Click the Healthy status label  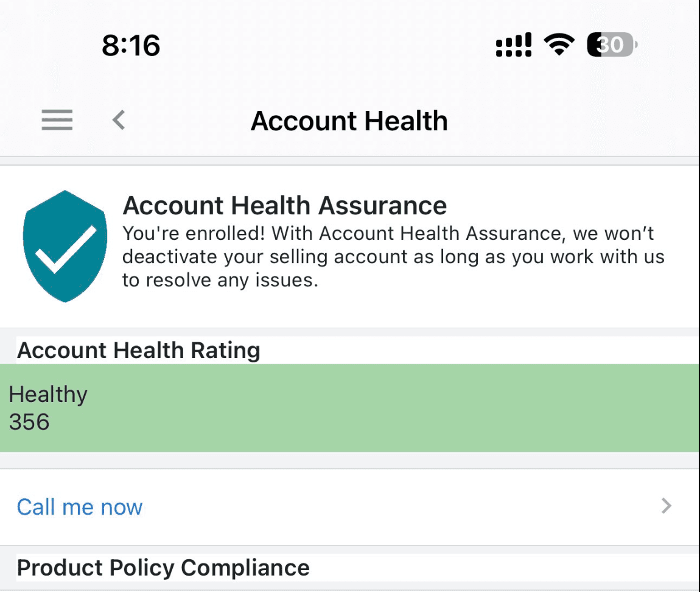49,395
